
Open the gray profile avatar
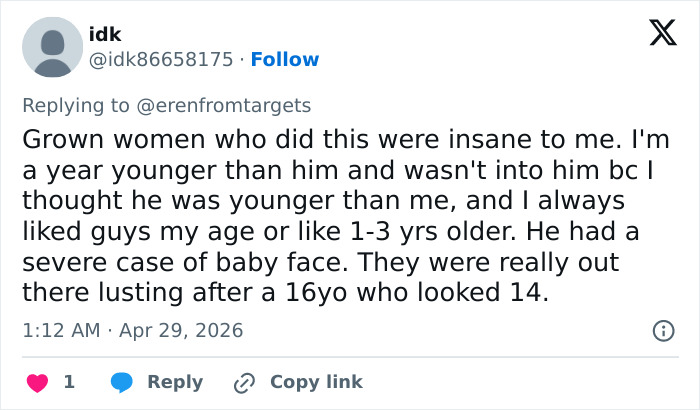click(x=52, y=47)
